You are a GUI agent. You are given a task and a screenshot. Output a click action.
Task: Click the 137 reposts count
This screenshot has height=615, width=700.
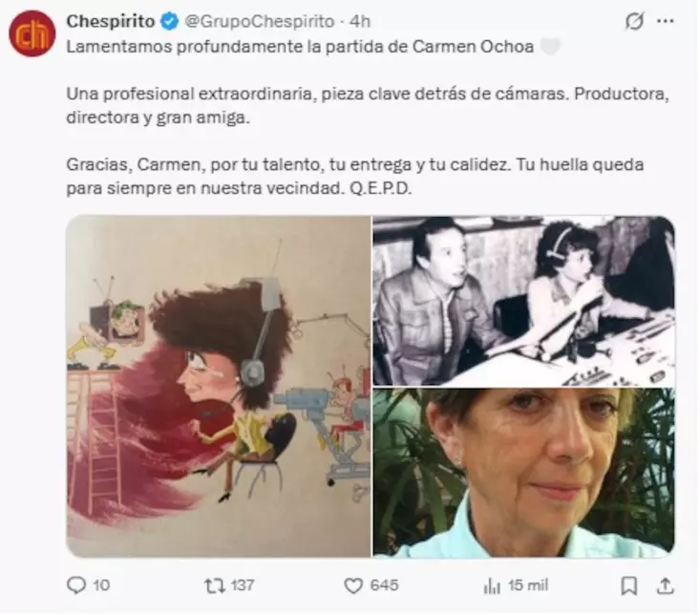point(243,585)
